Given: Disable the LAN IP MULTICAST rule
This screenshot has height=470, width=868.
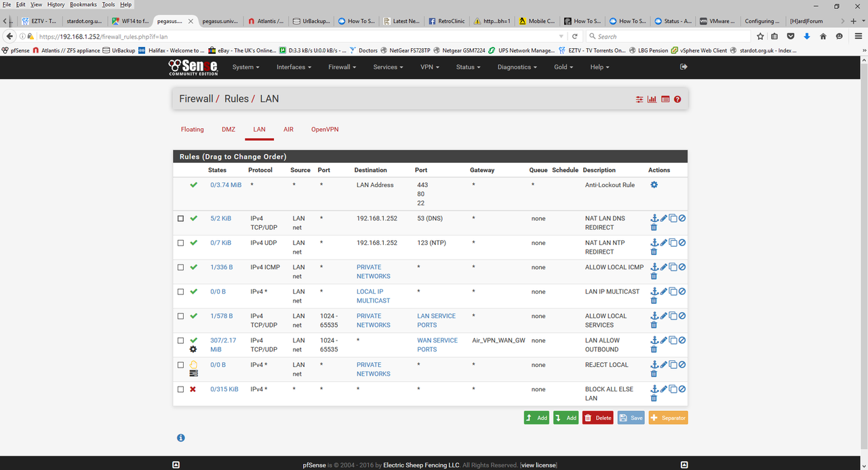Looking at the screenshot, I should point(682,292).
